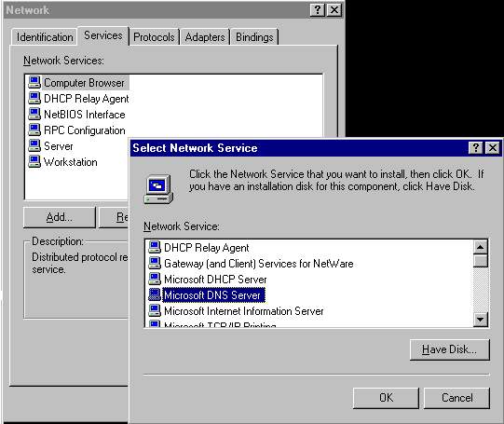Click the help question mark in Select Network Service
The image size is (504, 424).
click(476, 148)
